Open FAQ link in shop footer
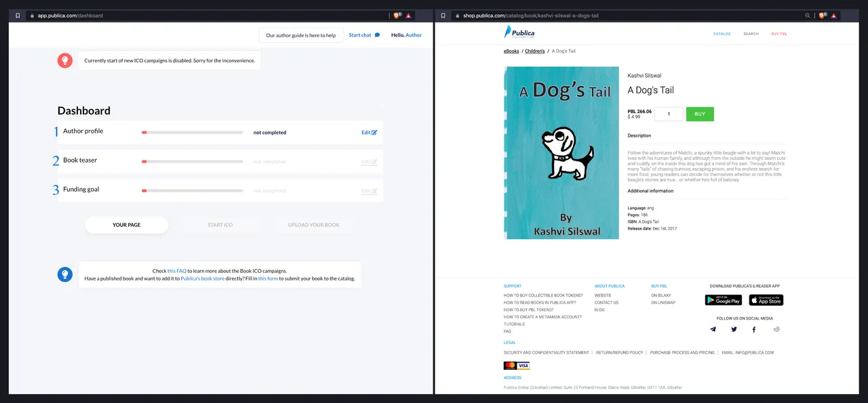Image resolution: width=868 pixels, height=403 pixels. (x=507, y=331)
